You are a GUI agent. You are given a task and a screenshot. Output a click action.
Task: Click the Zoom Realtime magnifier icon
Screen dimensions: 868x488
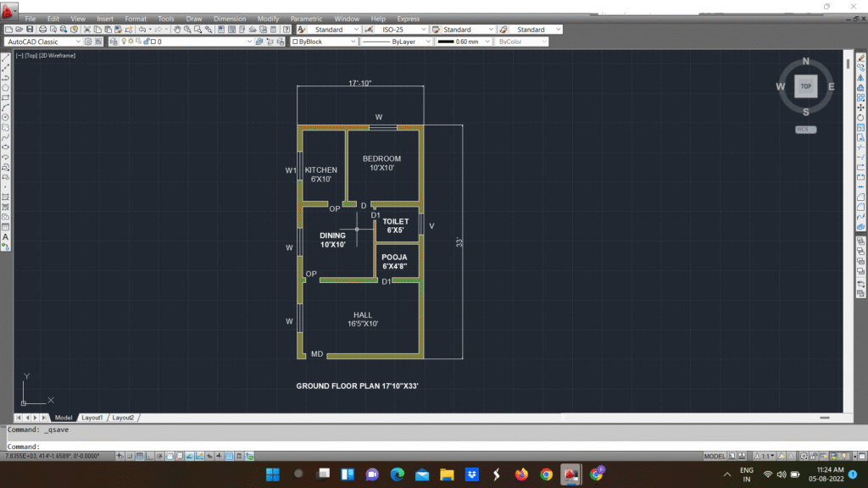coord(187,30)
